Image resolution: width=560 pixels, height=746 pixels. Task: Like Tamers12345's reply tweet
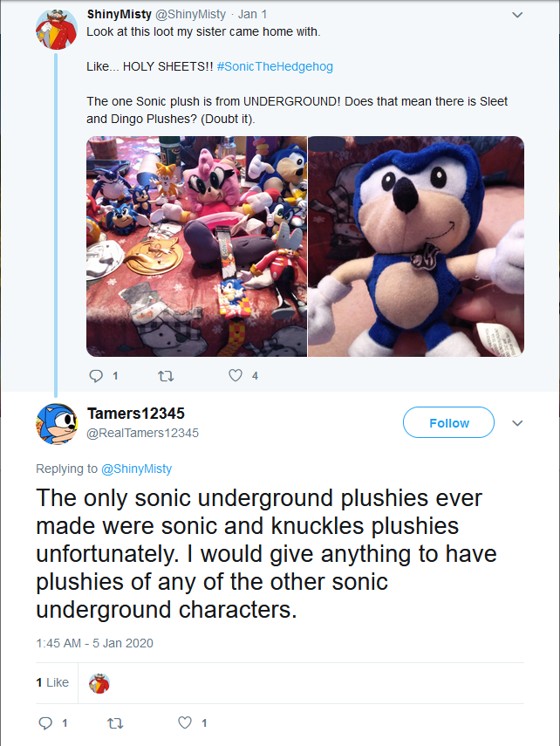184,722
